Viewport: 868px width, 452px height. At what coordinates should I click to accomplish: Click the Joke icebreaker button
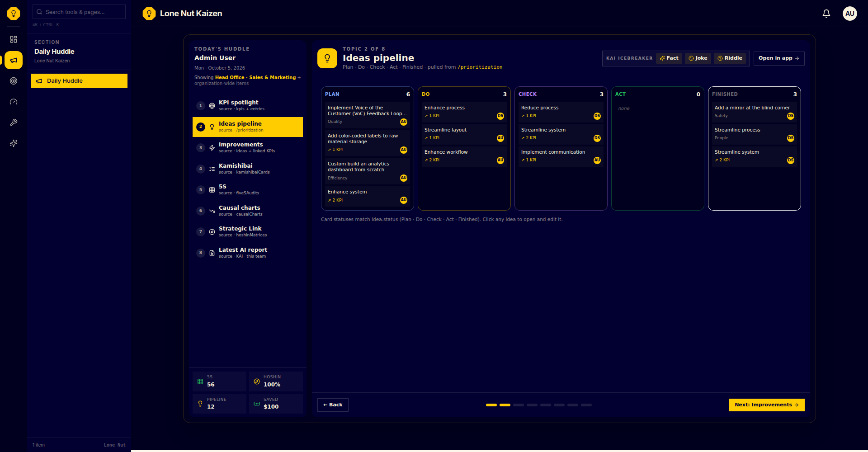(698, 58)
